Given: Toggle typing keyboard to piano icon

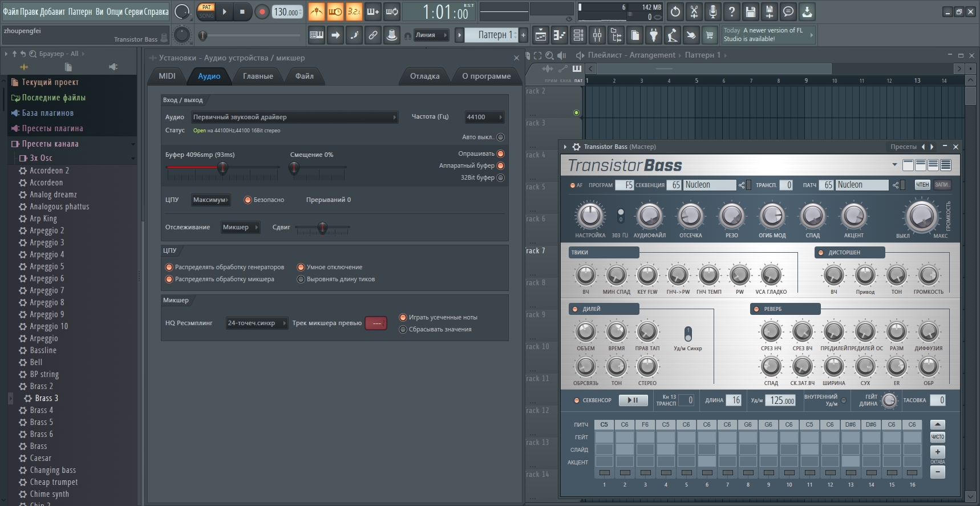Looking at the screenshot, I should (317, 35).
